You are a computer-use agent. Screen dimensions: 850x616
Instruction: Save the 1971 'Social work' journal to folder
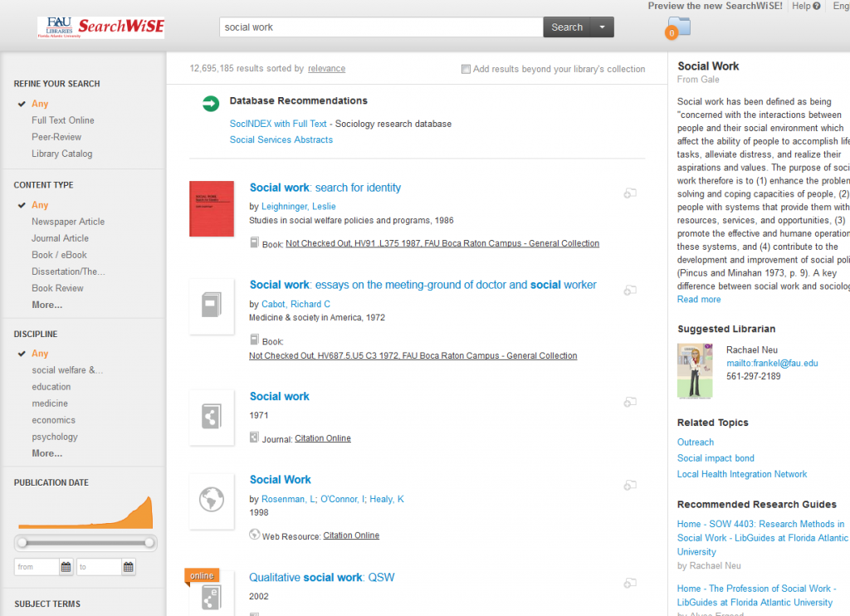pos(630,402)
